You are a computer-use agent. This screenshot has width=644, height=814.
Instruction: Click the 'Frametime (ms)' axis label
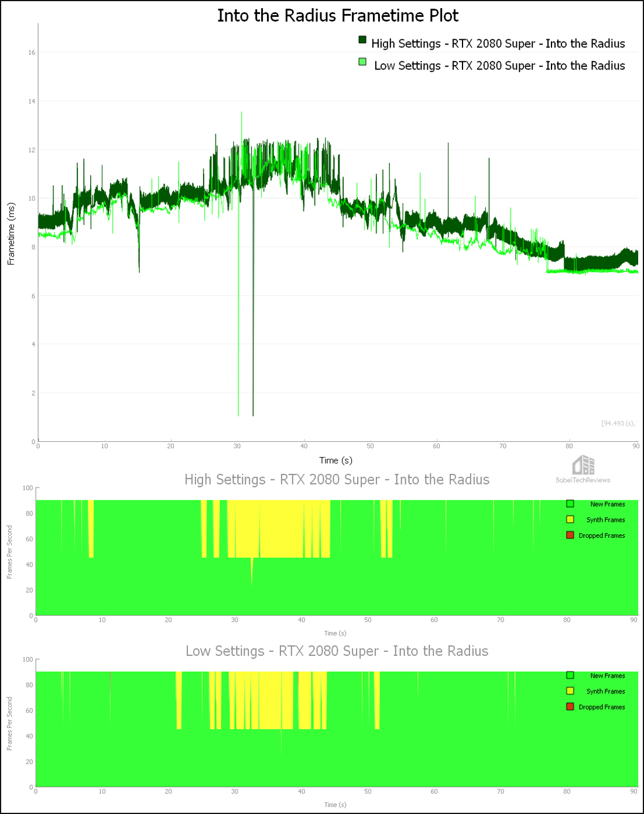click(x=11, y=233)
